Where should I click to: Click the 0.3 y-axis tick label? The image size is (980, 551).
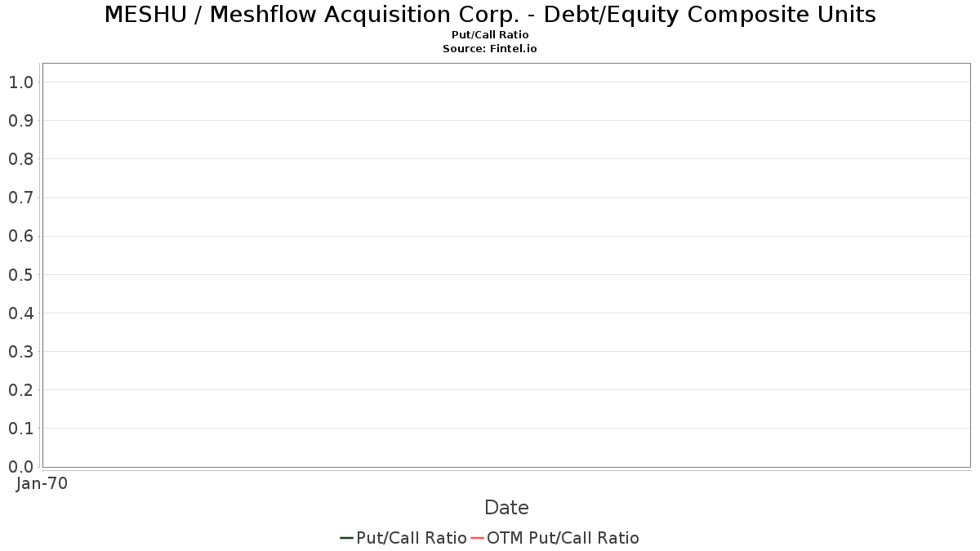tap(20, 352)
